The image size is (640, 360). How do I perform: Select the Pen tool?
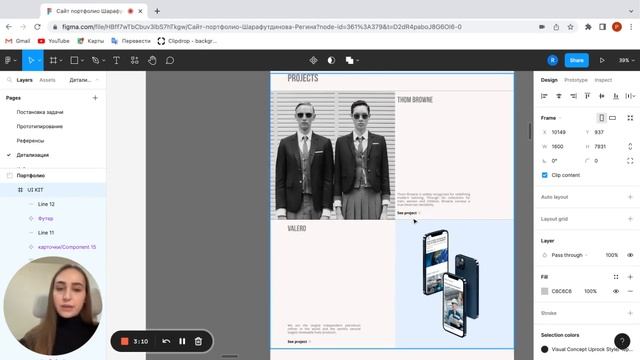(96, 60)
